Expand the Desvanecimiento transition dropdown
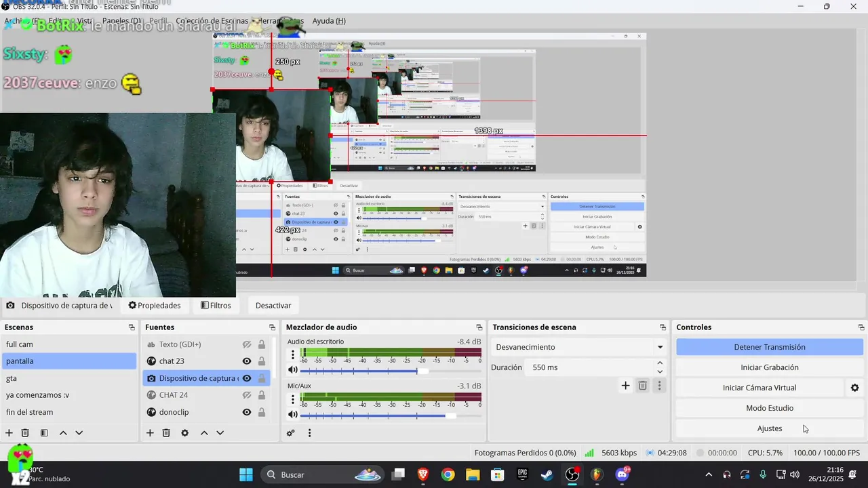 pyautogui.click(x=660, y=347)
